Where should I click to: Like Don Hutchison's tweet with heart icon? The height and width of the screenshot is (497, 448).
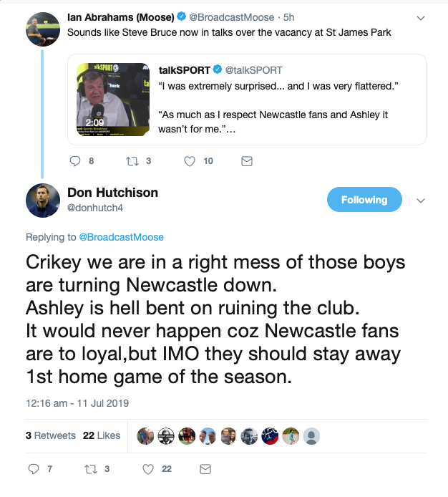(148, 469)
